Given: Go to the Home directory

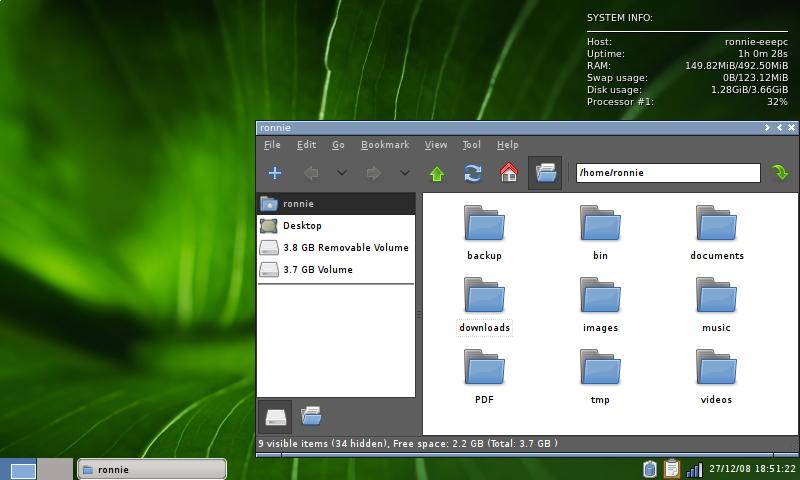Looking at the screenshot, I should click(x=509, y=173).
